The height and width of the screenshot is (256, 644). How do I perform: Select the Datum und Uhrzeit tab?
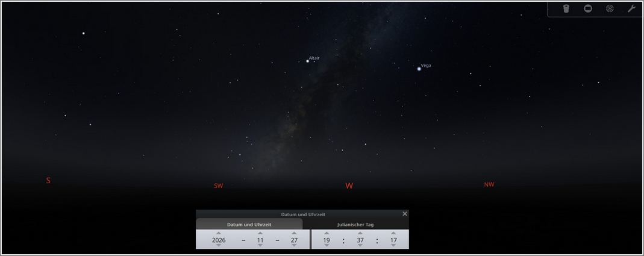tap(249, 225)
